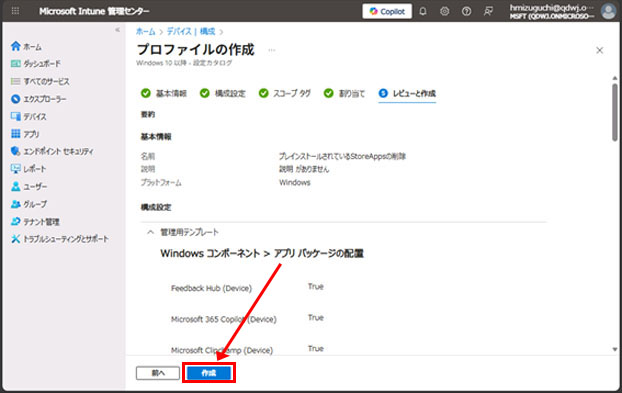Go to the 構成設定 step
The image size is (622, 393).
point(223,93)
